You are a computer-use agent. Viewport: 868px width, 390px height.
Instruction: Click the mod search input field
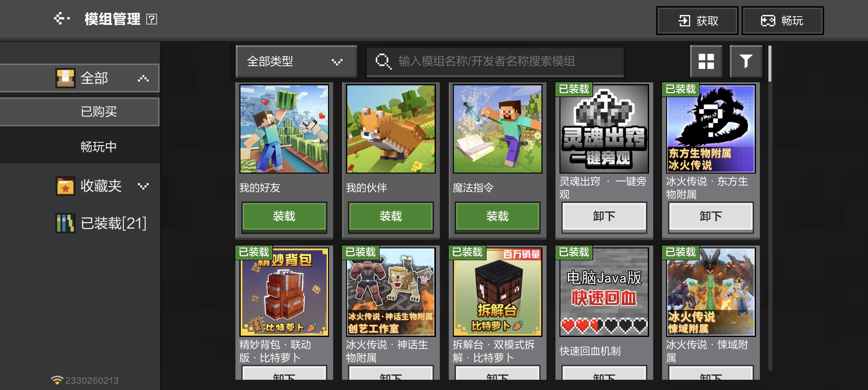click(495, 61)
